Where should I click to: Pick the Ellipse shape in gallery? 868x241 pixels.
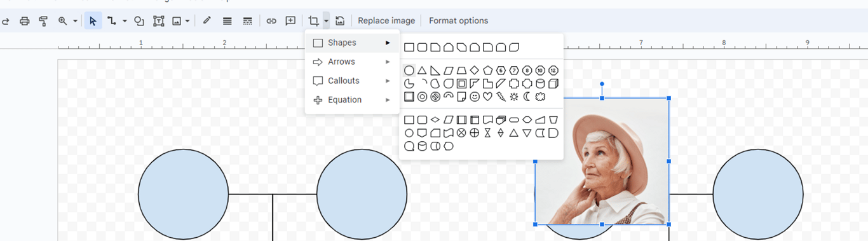pyautogui.click(x=409, y=71)
